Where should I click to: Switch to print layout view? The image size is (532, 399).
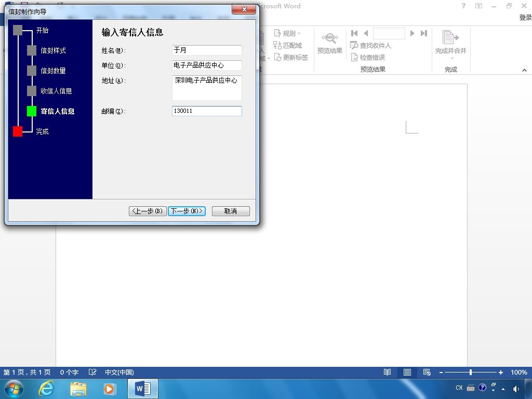pyautogui.click(x=407, y=372)
